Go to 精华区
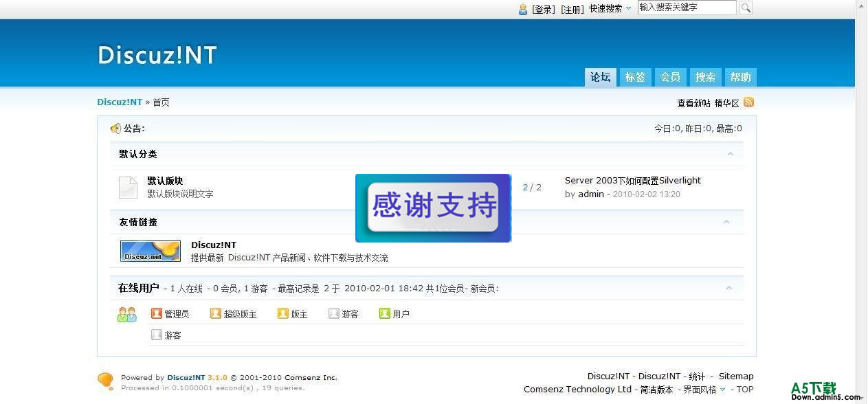The width and height of the screenshot is (868, 404). tap(726, 103)
